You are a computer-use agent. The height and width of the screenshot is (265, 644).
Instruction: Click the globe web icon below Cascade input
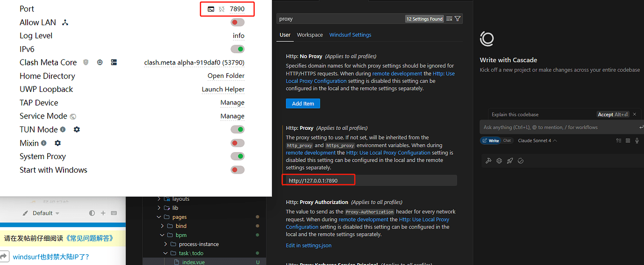499,160
